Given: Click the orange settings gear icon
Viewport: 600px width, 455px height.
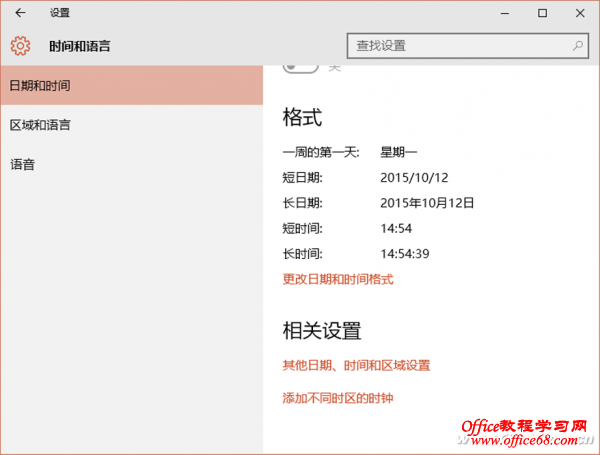Looking at the screenshot, I should [20, 46].
